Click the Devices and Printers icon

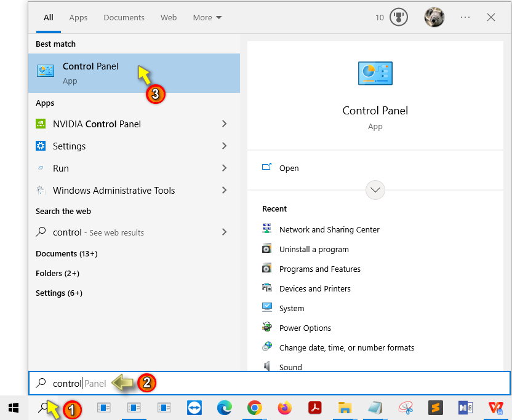[x=267, y=288]
